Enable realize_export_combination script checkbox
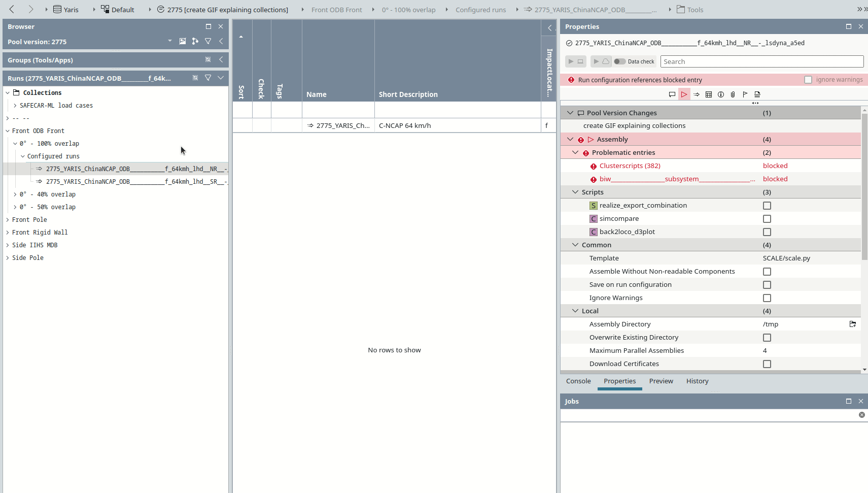This screenshot has width=868, height=493. tap(767, 206)
